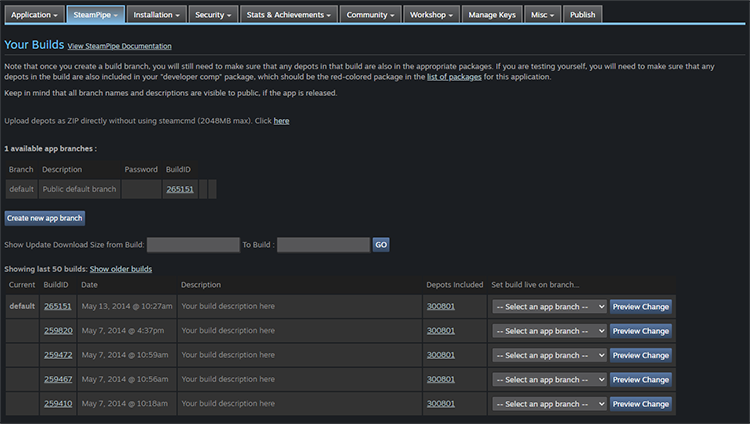Click Preview Change for build 259467
This screenshot has height=424, width=750.
coord(640,380)
